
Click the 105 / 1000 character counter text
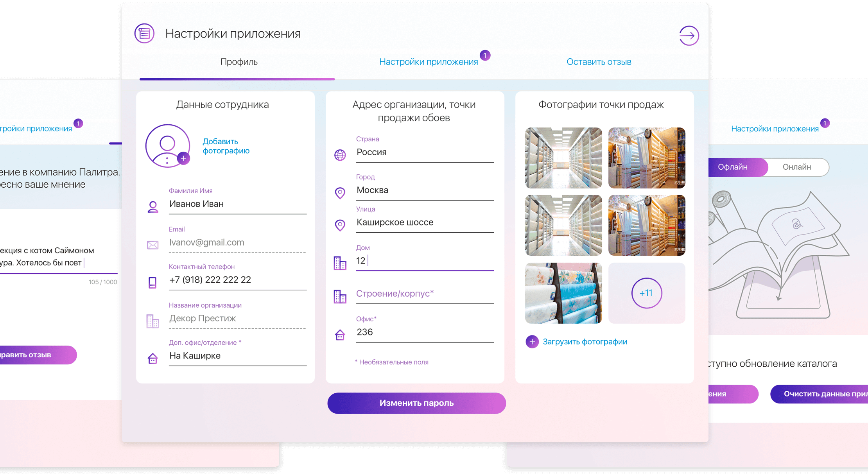click(x=103, y=282)
